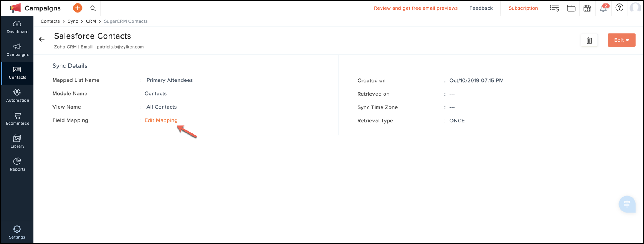This screenshot has height=244, width=644.
Task: Open the search magnifier icon
Action: (x=93, y=8)
